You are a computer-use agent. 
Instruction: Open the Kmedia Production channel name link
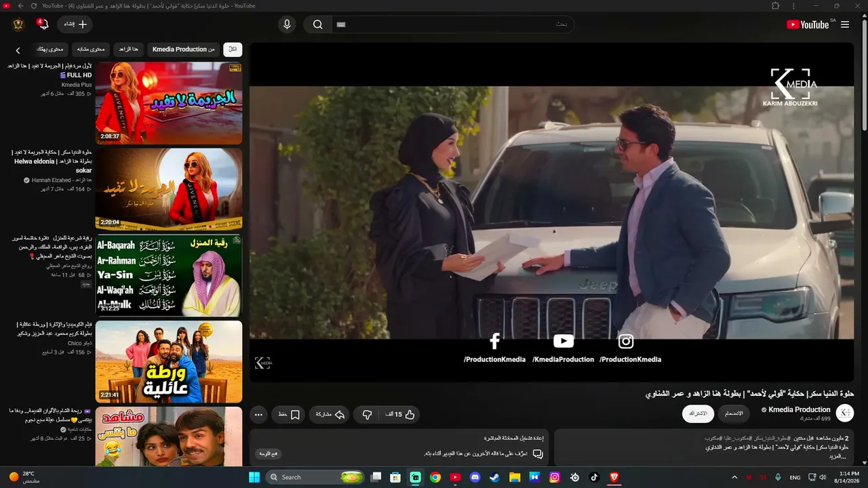click(x=800, y=409)
